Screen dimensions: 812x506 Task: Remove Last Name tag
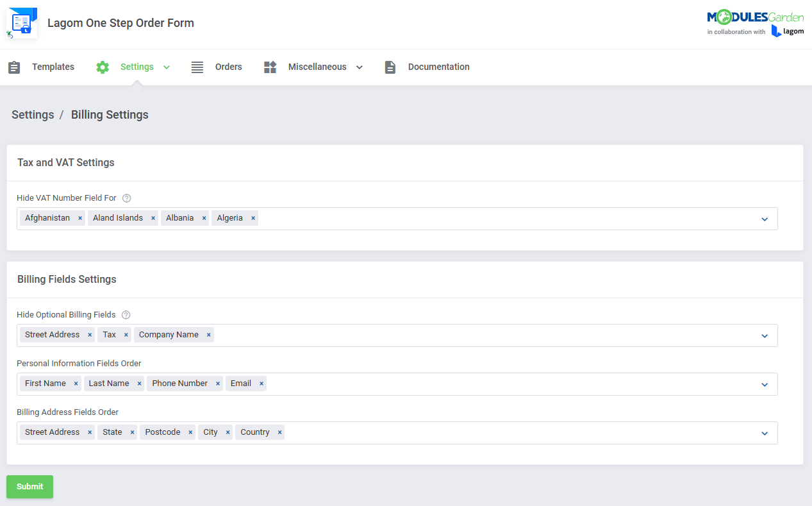pyautogui.click(x=139, y=384)
